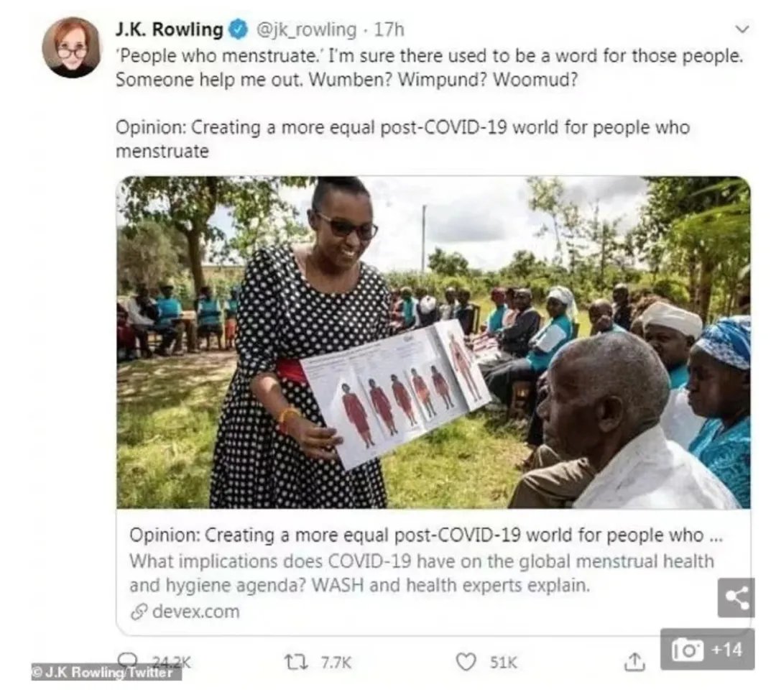Click the 7.7K retweet count
This screenshot has width=776, height=700.
click(336, 663)
